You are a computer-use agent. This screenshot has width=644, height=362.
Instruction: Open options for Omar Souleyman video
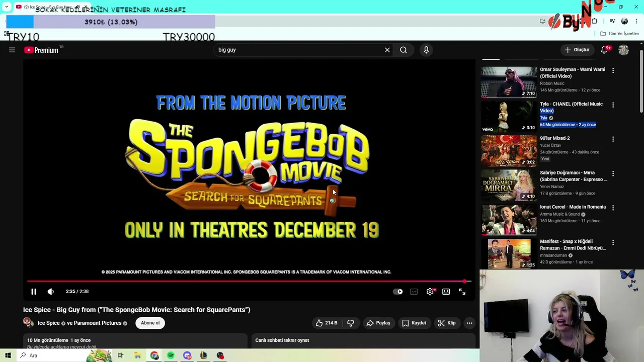tap(613, 71)
